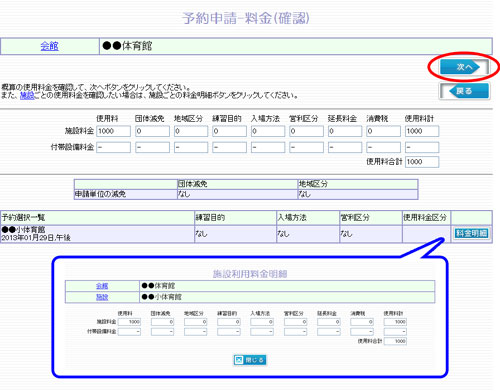Click the ●●体育館 name in the popup
The height and width of the screenshot is (391, 500).
click(158, 286)
